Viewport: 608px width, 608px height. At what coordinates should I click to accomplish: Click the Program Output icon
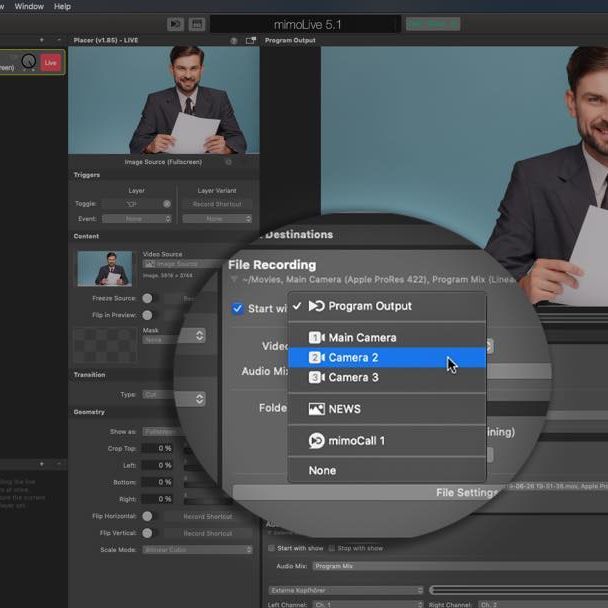click(x=316, y=306)
